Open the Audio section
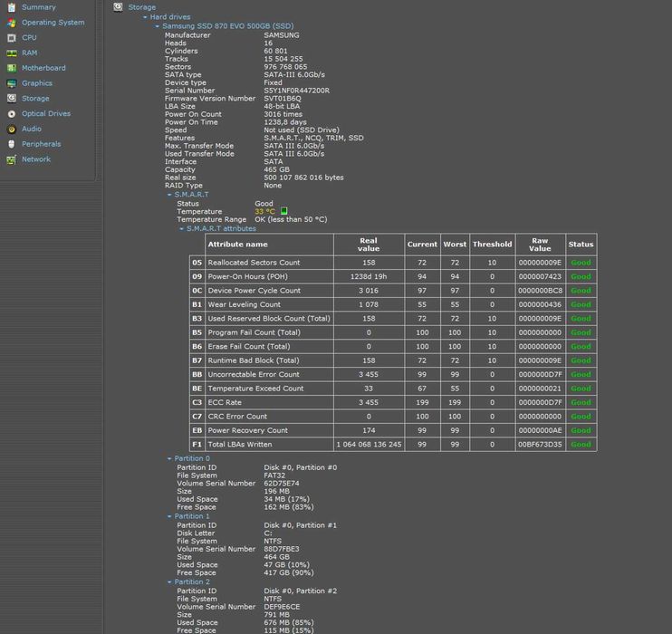The height and width of the screenshot is (634, 672). pyautogui.click(x=32, y=129)
